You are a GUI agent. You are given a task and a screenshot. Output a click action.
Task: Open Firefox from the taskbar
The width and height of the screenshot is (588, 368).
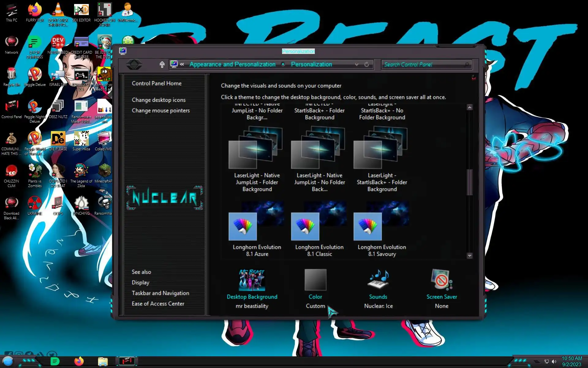click(79, 361)
